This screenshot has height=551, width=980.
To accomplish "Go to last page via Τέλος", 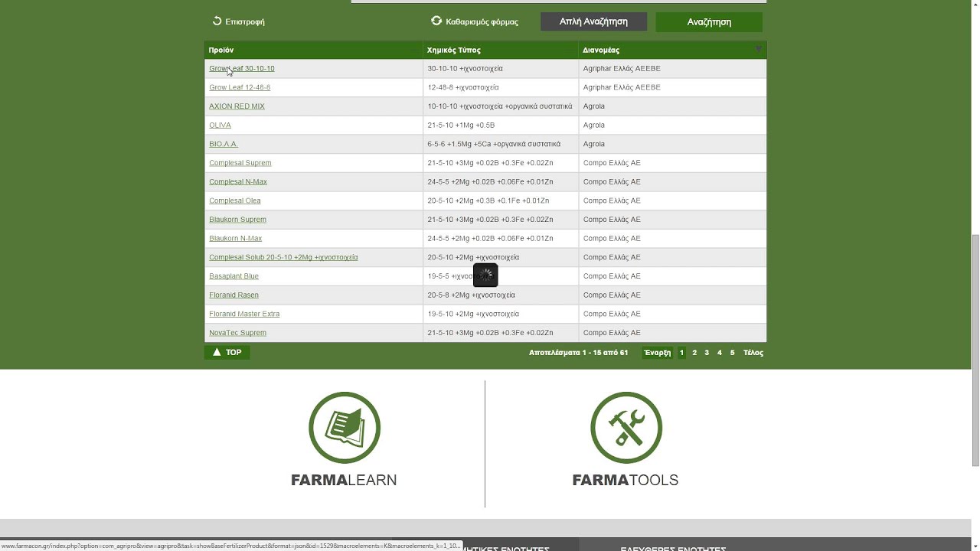I will [753, 353].
